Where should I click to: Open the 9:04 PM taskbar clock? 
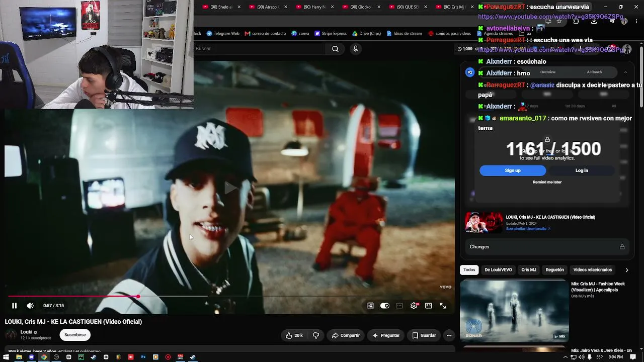click(616, 357)
